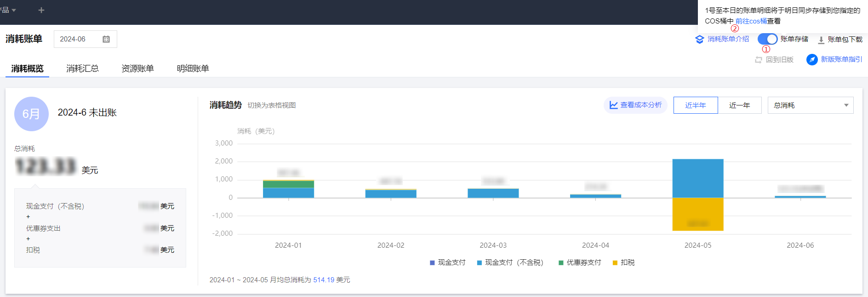Toggle the 账单存储 switch
This screenshot has height=297, width=868.
click(x=767, y=39)
